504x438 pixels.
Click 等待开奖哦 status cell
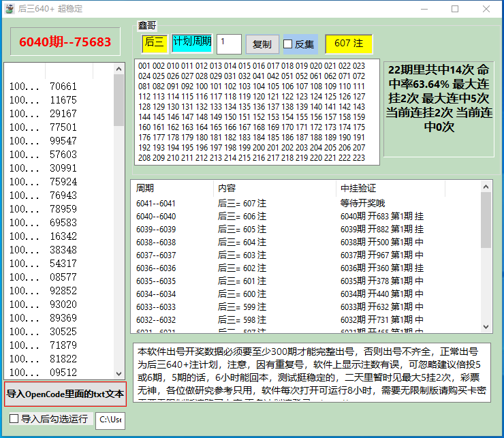[x=362, y=203]
